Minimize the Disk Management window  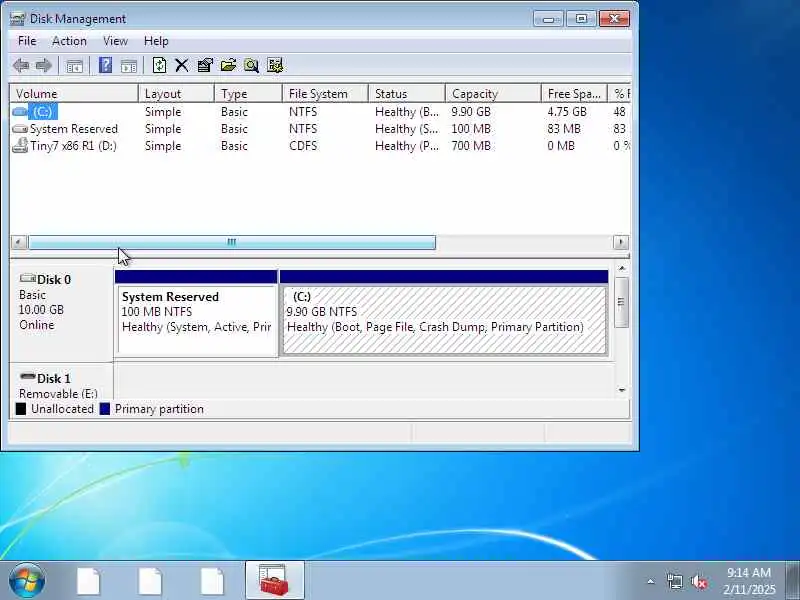tap(548, 19)
